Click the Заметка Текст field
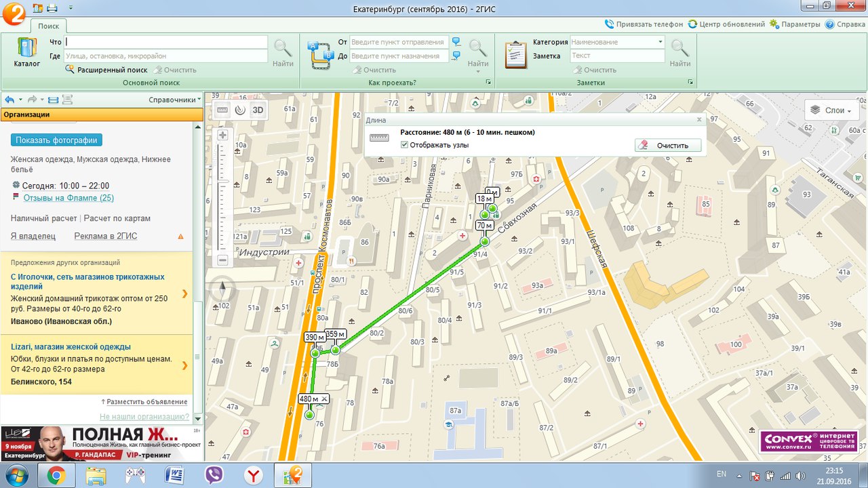 tap(617, 56)
